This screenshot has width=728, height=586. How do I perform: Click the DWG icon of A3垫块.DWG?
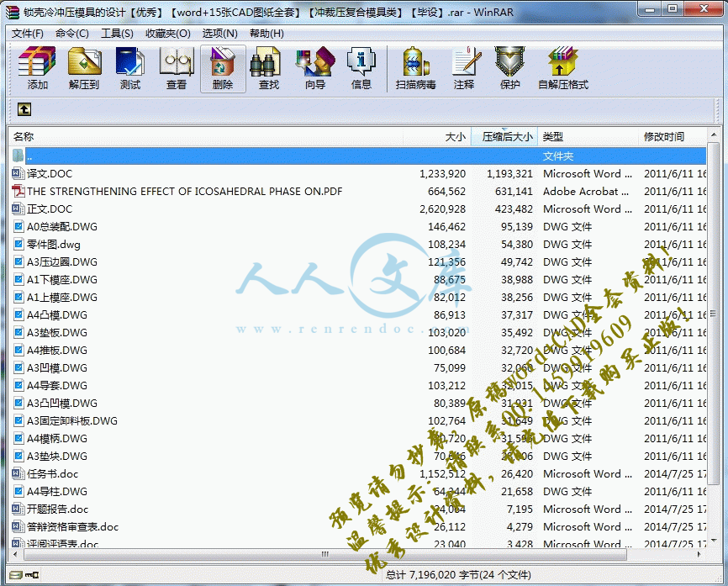(18, 456)
